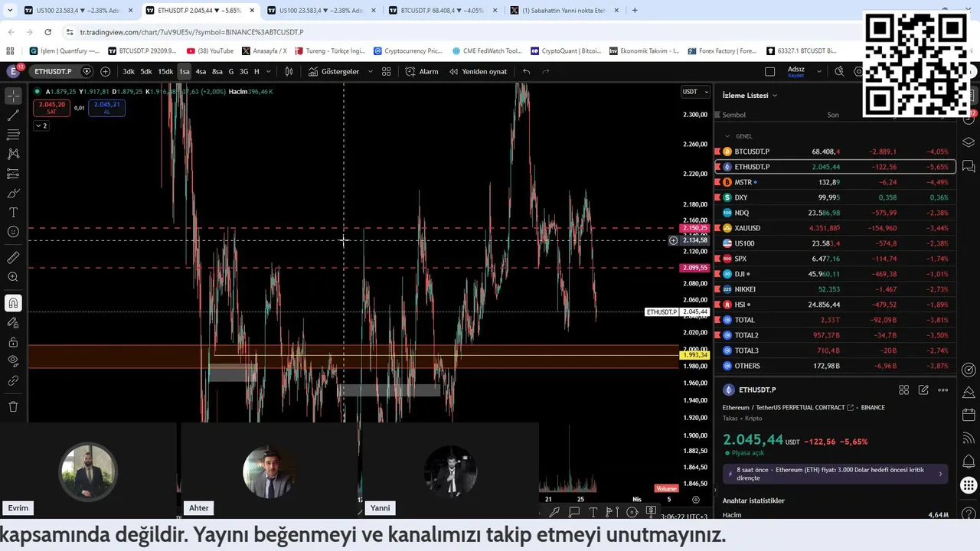This screenshot has width=980, height=551.
Task: Click the plus icon on the price scale
Action: 673,240
